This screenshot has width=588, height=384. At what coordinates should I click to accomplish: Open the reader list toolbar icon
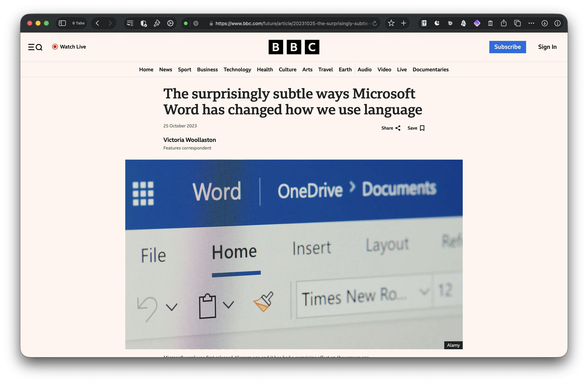130,23
